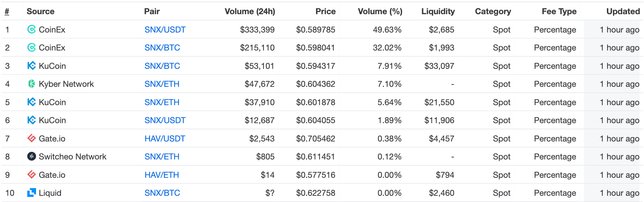Screen dimensions: 644x202
Task: Click the Kyber Network logo icon
Action: point(32,84)
